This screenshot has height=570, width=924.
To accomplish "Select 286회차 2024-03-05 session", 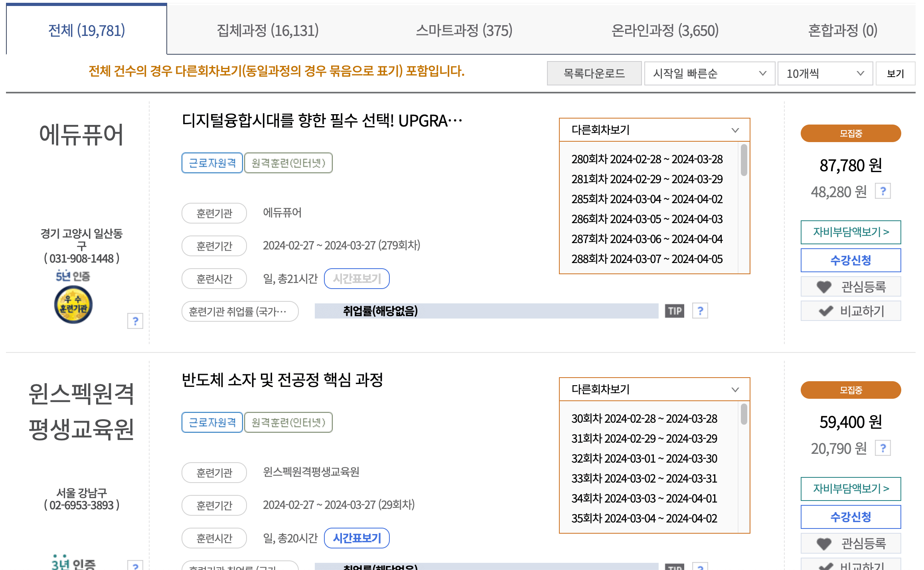I will pyautogui.click(x=647, y=219).
